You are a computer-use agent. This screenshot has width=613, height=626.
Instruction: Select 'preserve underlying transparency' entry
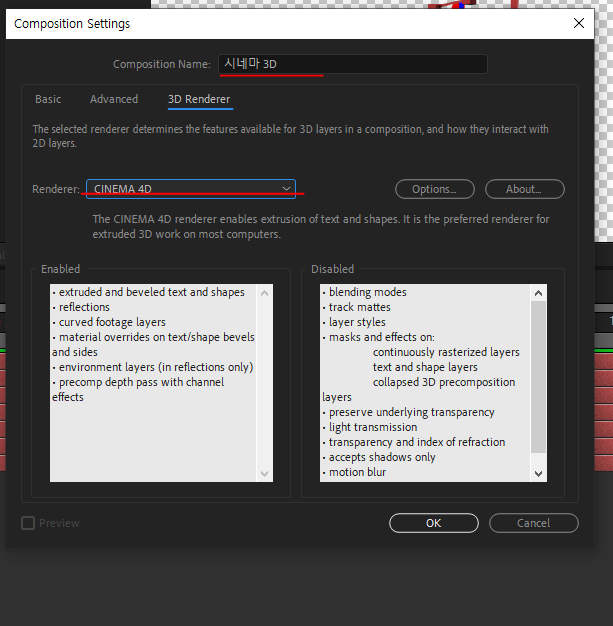(x=411, y=412)
